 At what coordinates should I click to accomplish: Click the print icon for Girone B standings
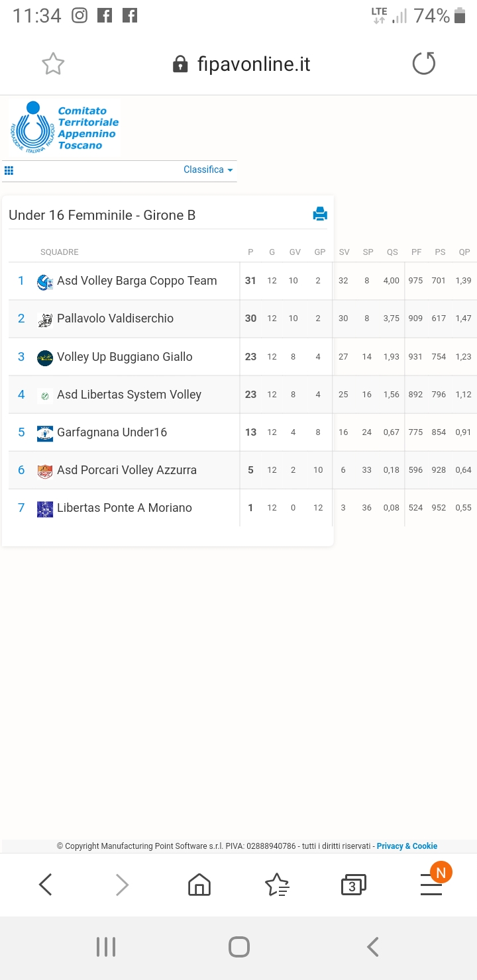click(x=320, y=214)
